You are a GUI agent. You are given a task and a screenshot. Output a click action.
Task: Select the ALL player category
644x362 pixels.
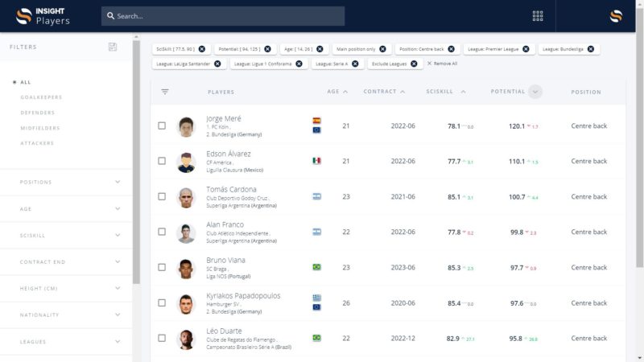tap(26, 82)
